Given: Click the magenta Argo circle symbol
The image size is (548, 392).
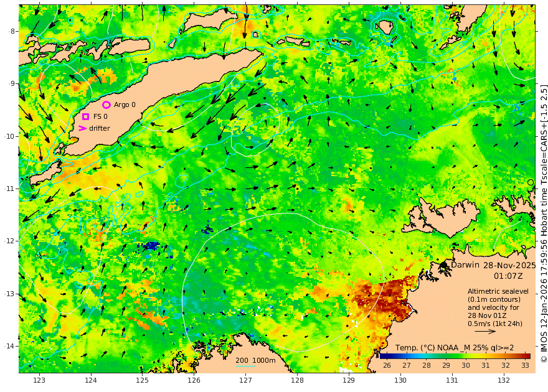Looking at the screenshot, I should pyautogui.click(x=106, y=105).
